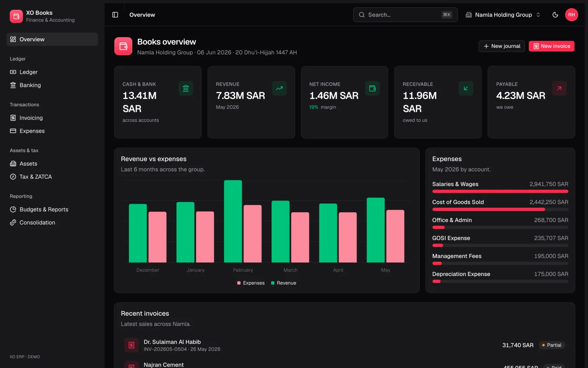Click the Salaries & Wages progress bar
This screenshot has height=368, width=588.
(500, 191)
